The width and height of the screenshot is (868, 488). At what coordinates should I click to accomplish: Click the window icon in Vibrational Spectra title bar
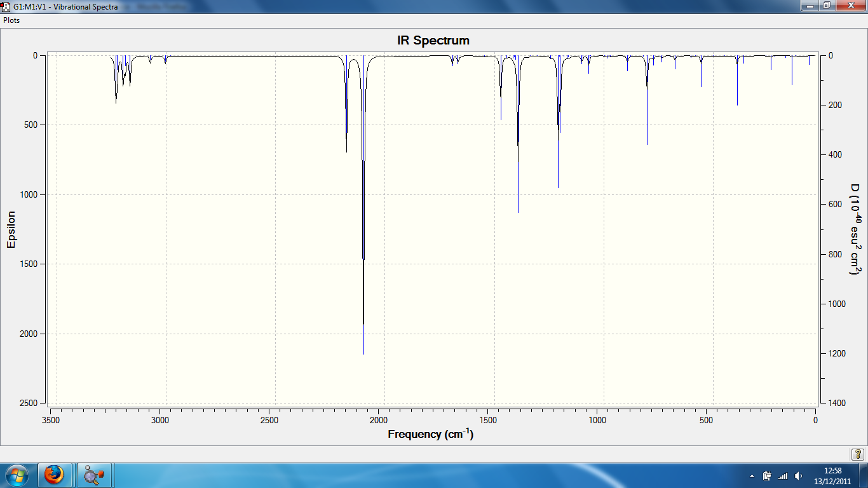(6, 6)
